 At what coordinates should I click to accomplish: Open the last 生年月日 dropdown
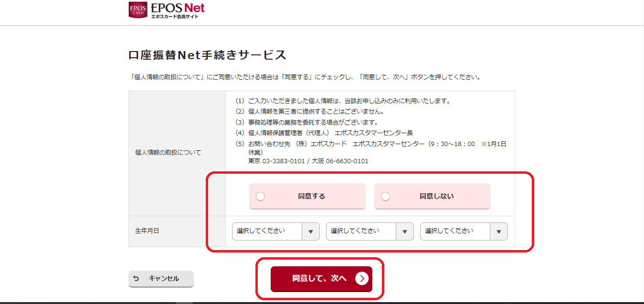(464, 231)
